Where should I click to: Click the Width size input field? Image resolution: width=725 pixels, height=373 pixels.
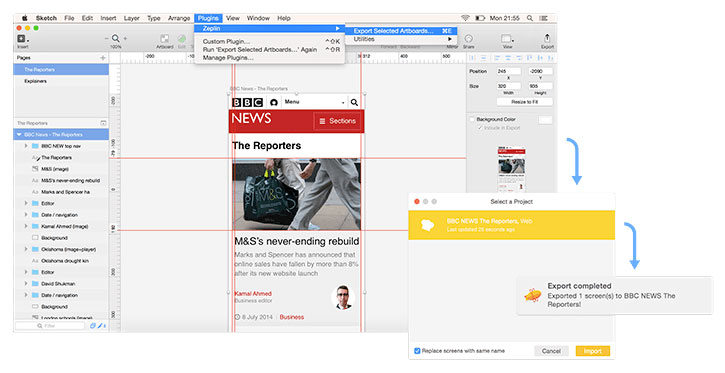tap(509, 86)
